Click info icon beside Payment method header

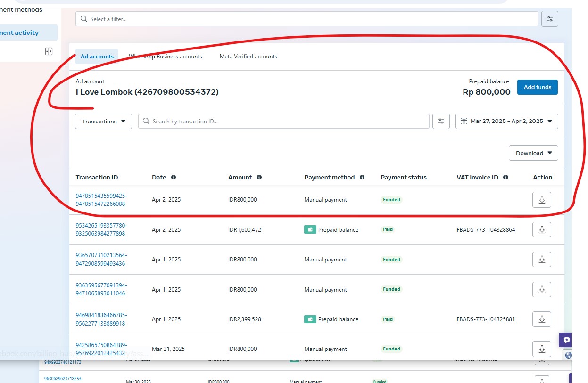(362, 178)
